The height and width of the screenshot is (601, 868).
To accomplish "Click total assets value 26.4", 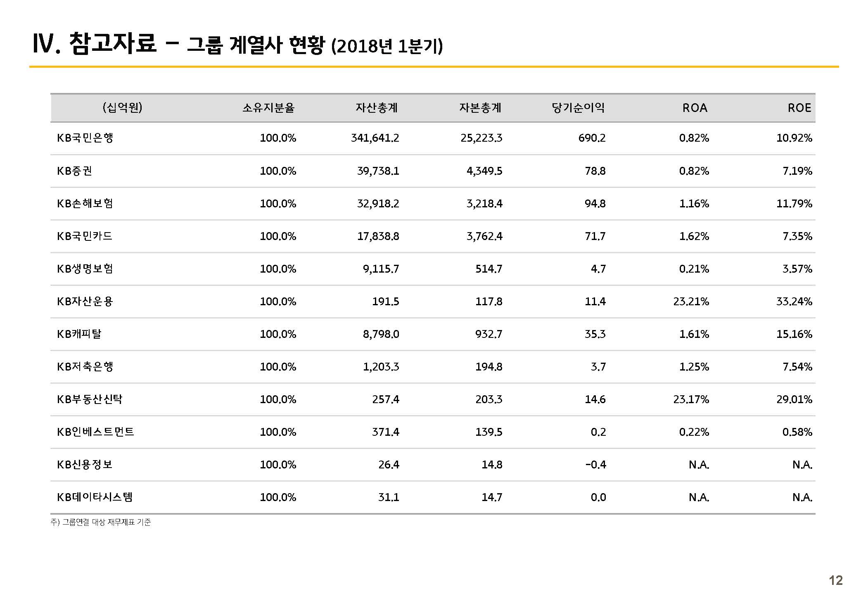I will [x=389, y=465].
